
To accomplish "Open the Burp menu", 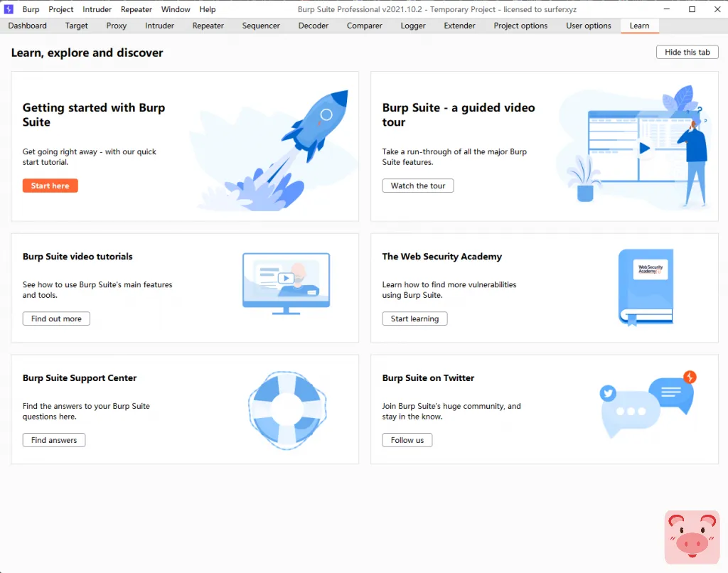I will [x=31, y=9].
